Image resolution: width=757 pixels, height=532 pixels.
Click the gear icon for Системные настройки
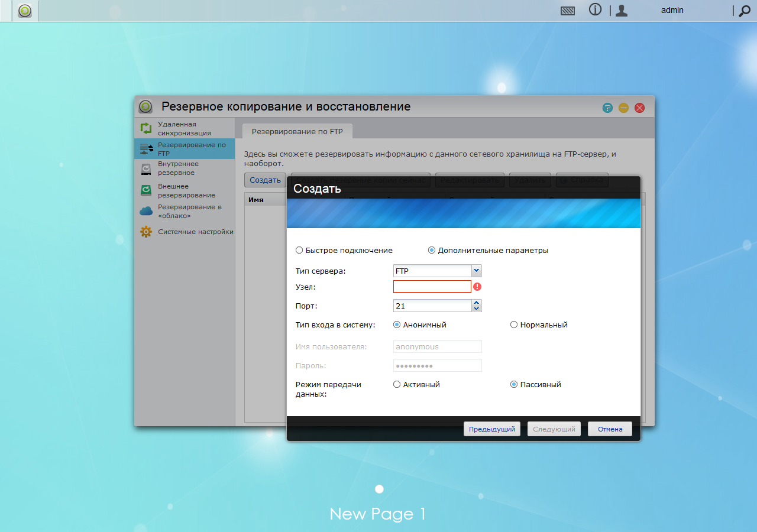point(146,232)
